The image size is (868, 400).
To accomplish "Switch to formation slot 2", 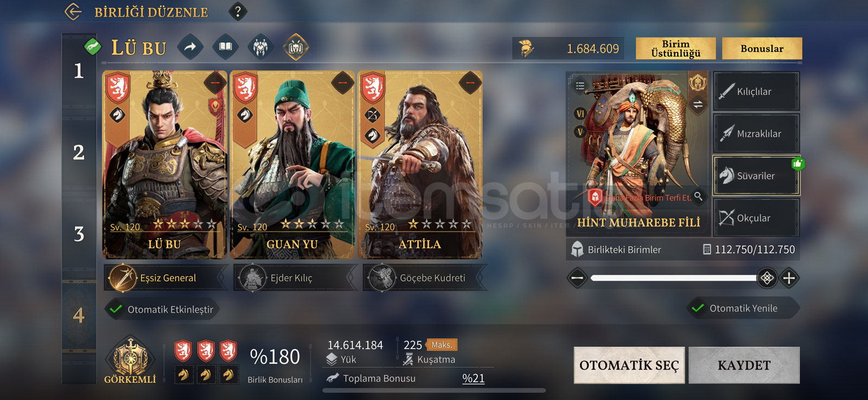I will click(79, 152).
